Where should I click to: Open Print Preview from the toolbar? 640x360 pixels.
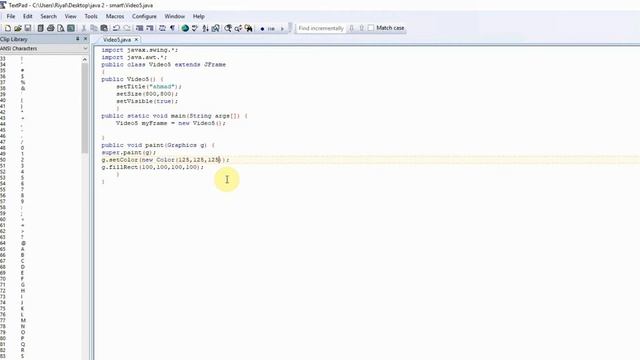61,28
